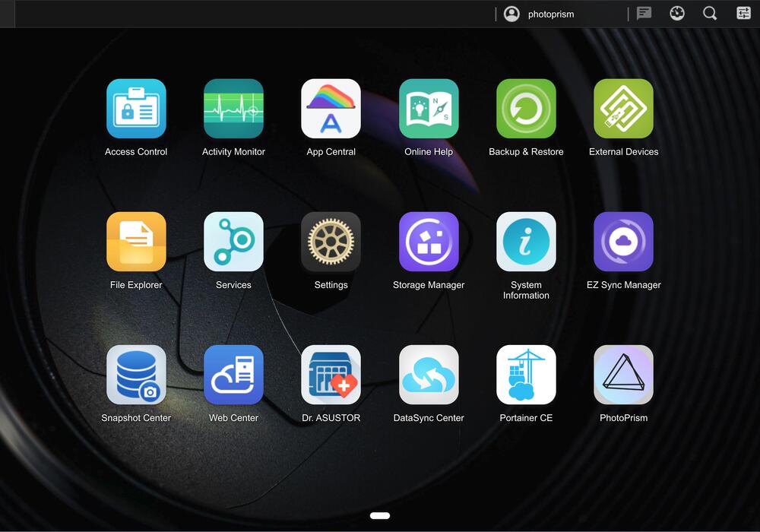The width and height of the screenshot is (760, 532).
Task: Open the Access Control app
Action: pos(136,108)
